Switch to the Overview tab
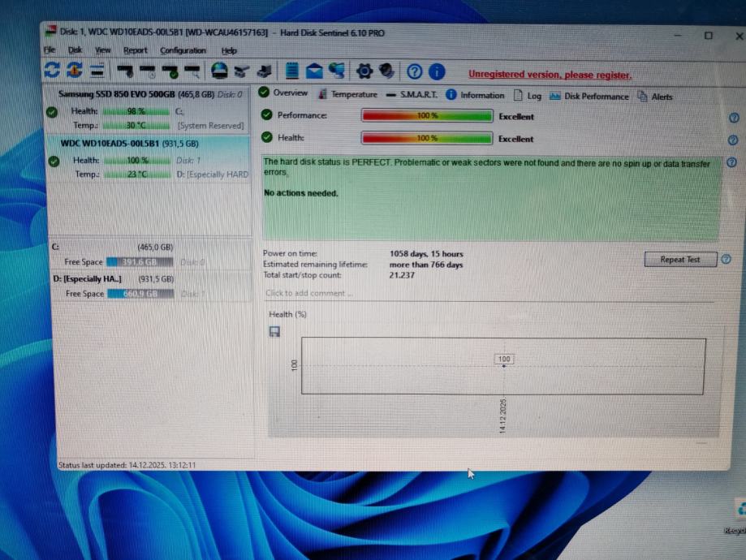 click(283, 93)
